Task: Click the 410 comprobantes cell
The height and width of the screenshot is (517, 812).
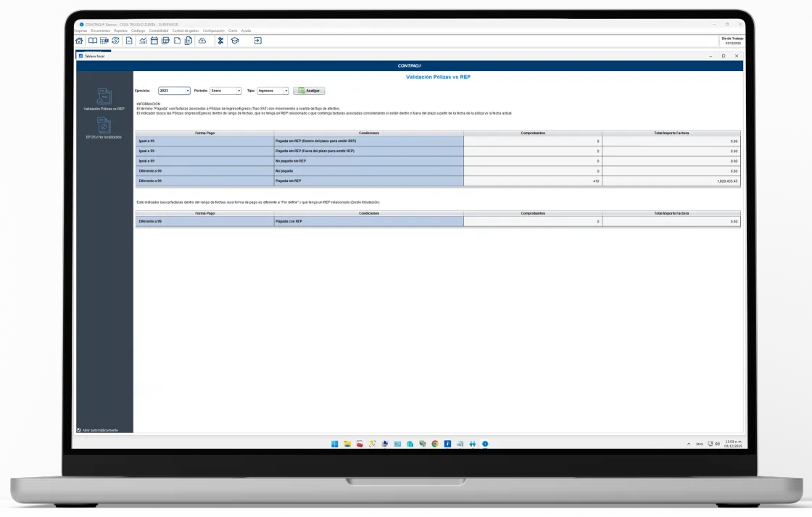Action: tap(533, 181)
